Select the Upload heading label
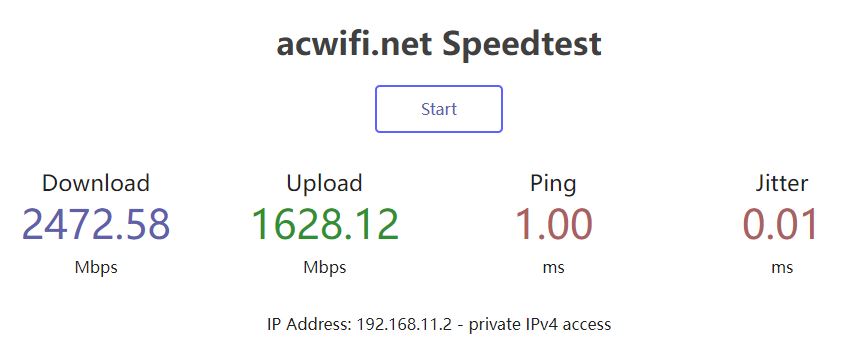The height and width of the screenshot is (364, 848). click(x=324, y=184)
